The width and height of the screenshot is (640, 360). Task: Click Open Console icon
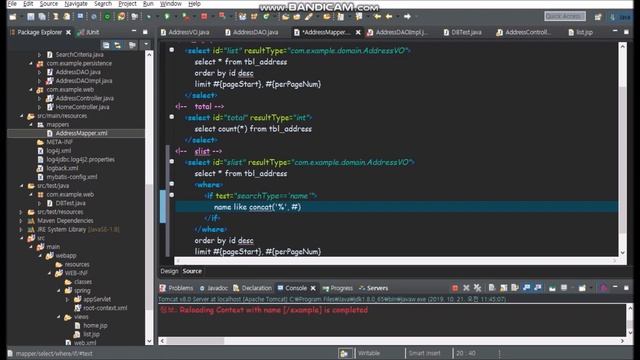582,288
